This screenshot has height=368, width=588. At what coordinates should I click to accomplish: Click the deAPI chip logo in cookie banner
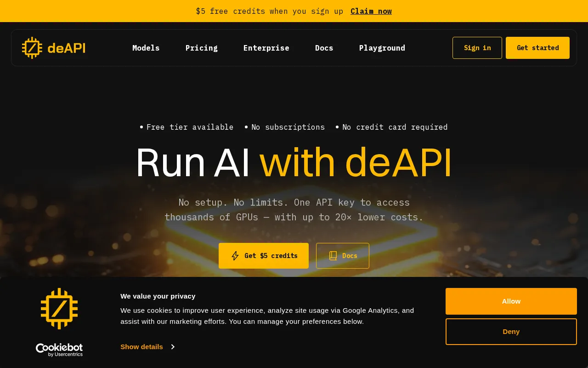[x=59, y=309]
